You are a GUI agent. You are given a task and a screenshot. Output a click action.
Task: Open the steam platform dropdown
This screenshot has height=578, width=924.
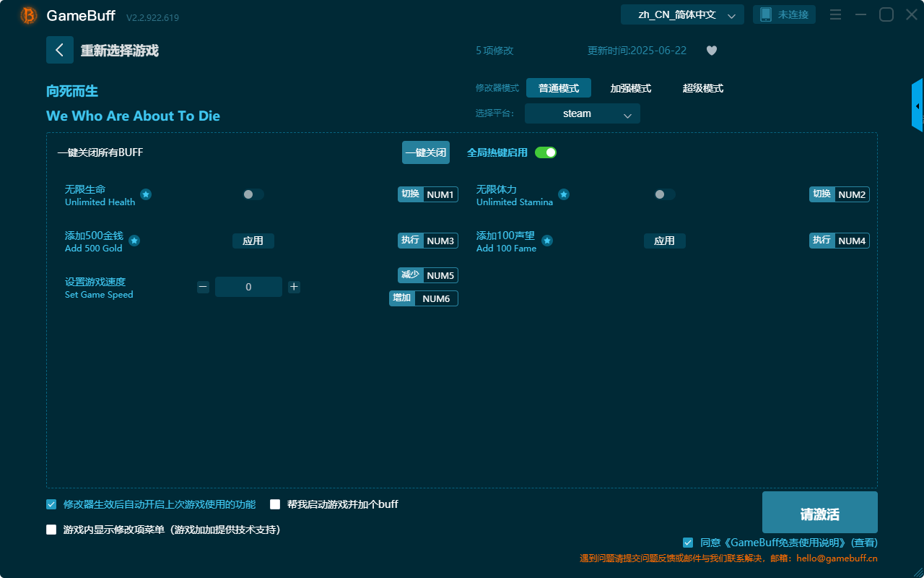click(x=582, y=113)
